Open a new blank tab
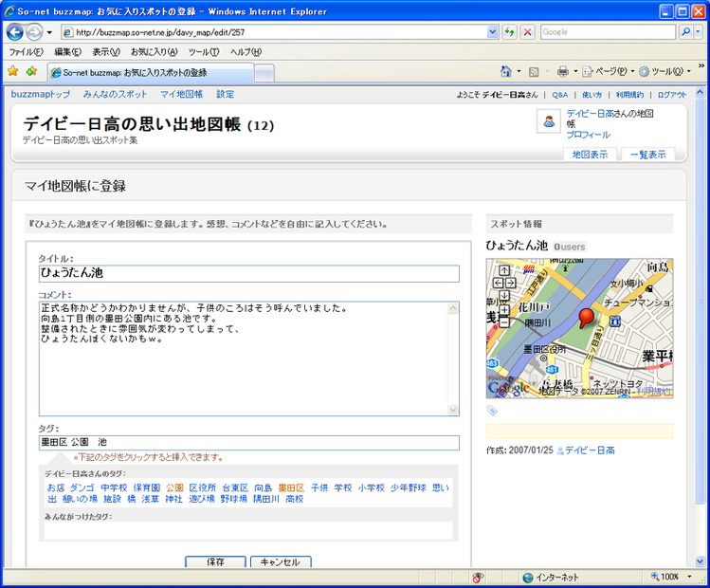The width and height of the screenshot is (710, 588). pyautogui.click(x=264, y=73)
